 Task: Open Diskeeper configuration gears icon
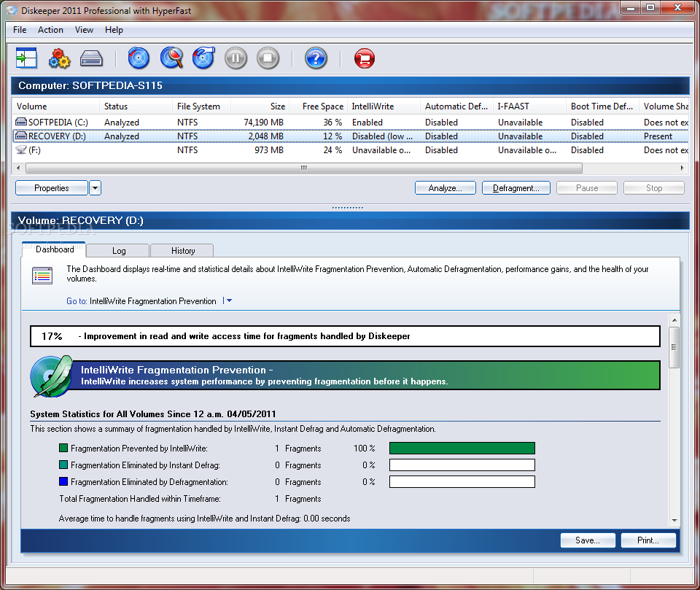(59, 58)
